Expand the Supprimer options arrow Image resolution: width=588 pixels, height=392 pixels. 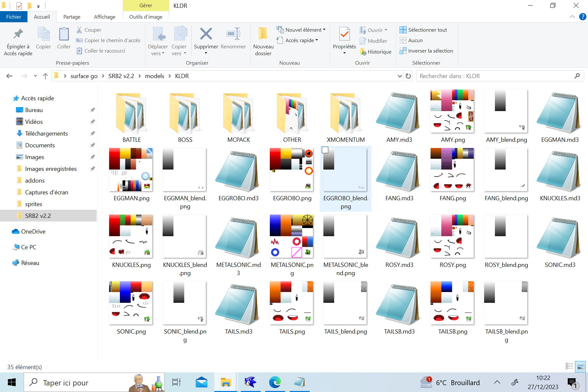pos(206,53)
